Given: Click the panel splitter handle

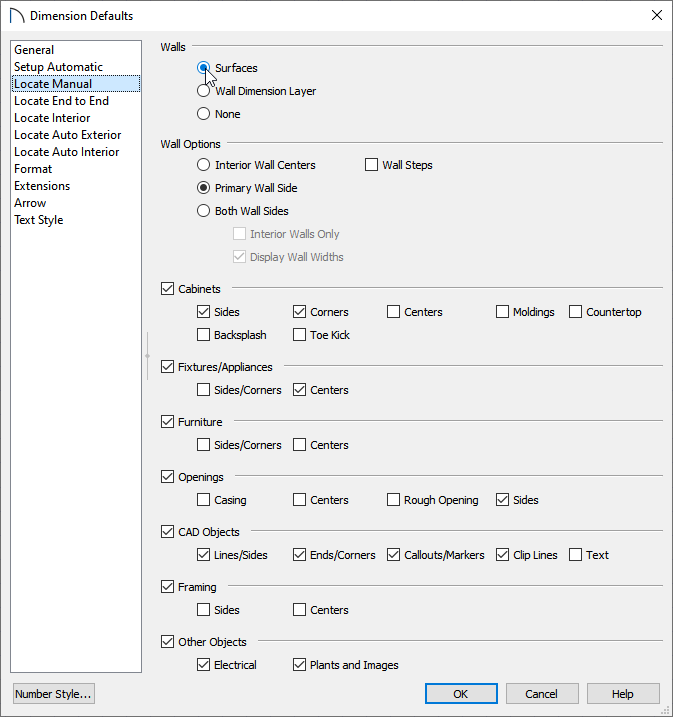Looking at the screenshot, I should (x=147, y=356).
